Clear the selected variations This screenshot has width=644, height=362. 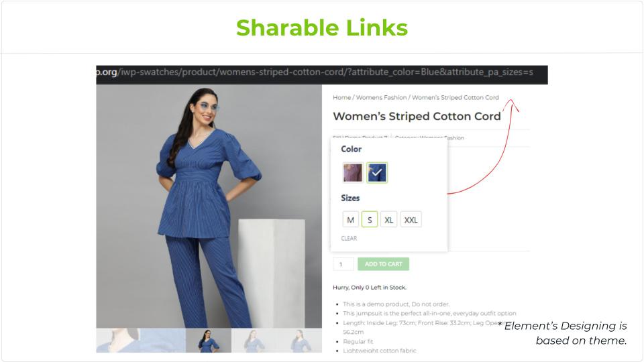click(349, 238)
